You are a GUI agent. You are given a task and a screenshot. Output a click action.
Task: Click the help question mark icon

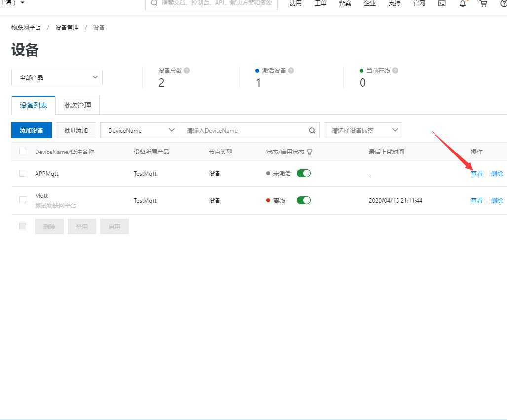[503, 3]
